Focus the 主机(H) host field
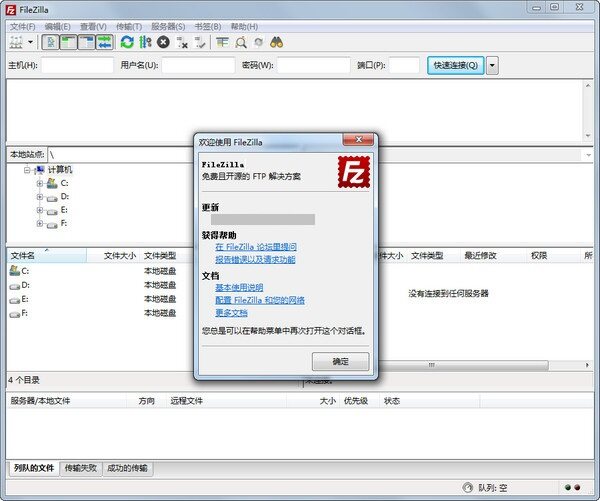 78,65
